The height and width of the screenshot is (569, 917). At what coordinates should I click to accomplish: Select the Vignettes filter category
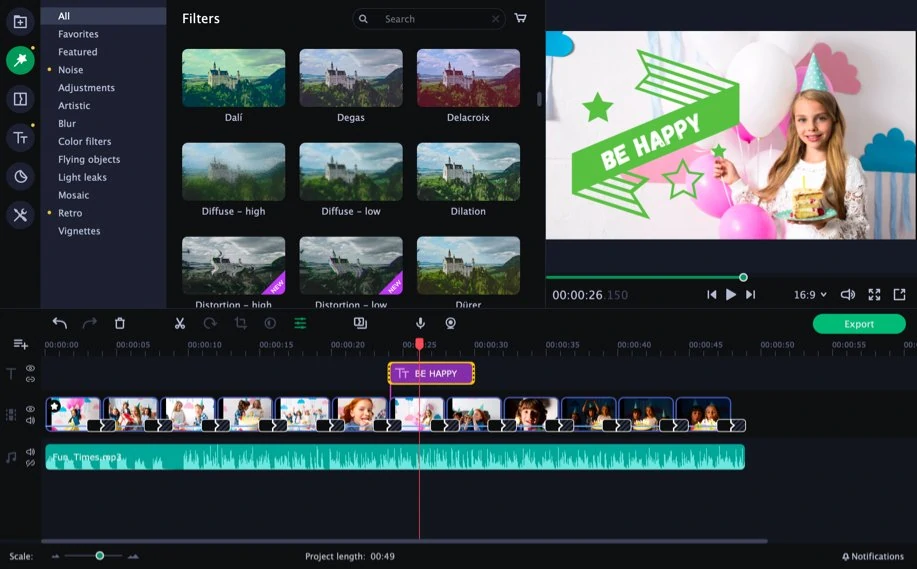(79, 231)
